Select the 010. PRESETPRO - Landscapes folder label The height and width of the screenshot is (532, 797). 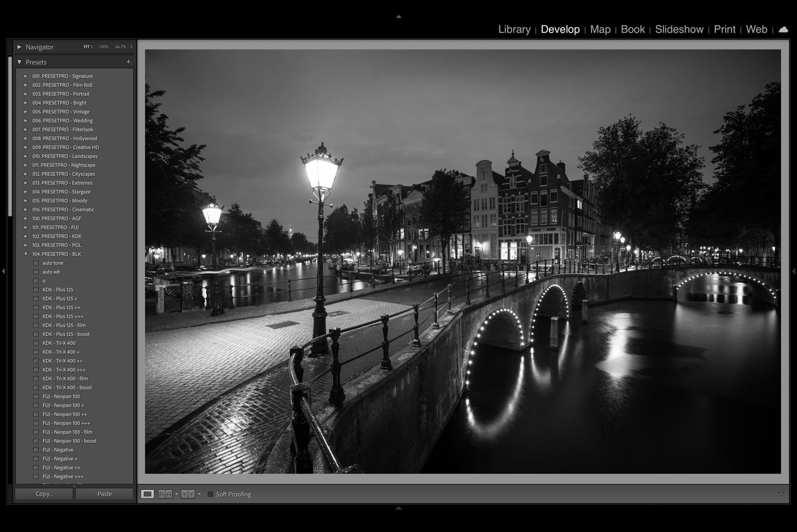[65, 156]
